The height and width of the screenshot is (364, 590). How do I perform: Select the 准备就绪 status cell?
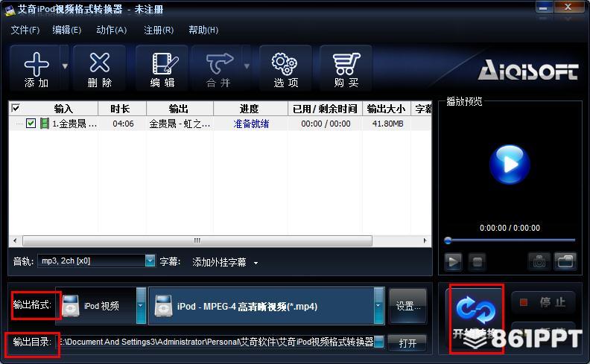coord(251,124)
